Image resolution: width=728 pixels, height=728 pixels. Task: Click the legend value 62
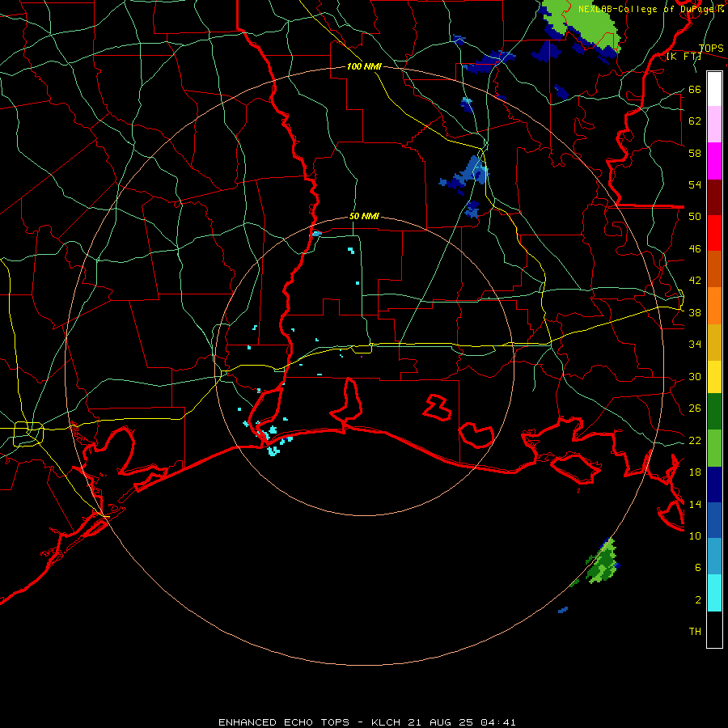click(x=695, y=121)
